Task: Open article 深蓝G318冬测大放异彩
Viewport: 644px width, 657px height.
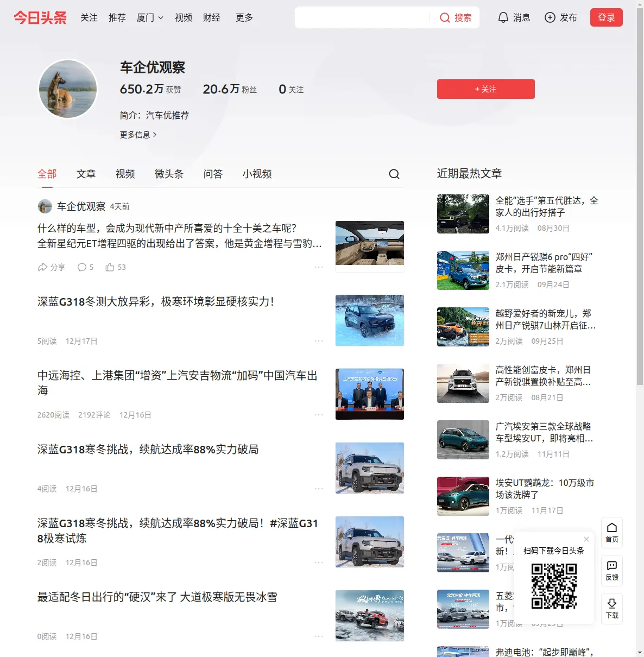Action: point(156,302)
